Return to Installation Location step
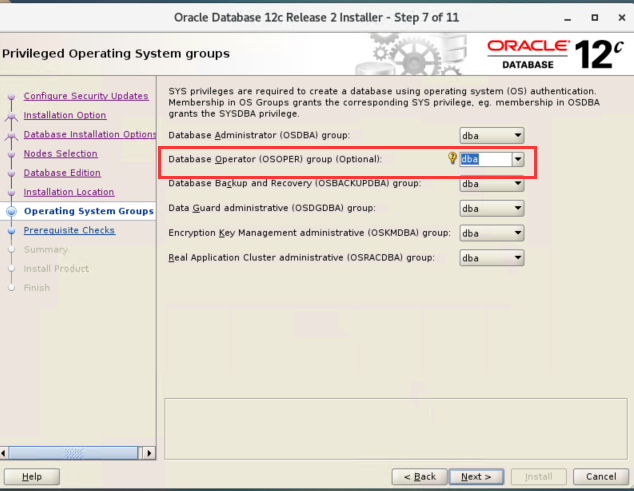 coord(69,192)
